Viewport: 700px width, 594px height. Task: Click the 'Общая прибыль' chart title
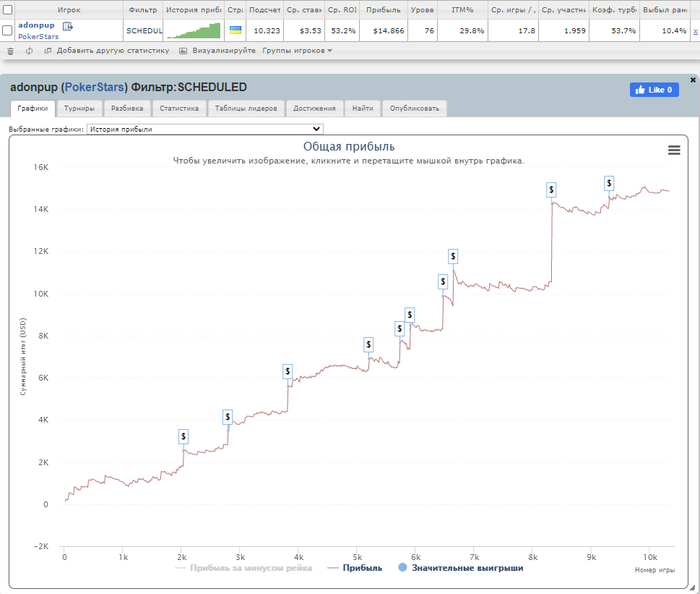[349, 146]
